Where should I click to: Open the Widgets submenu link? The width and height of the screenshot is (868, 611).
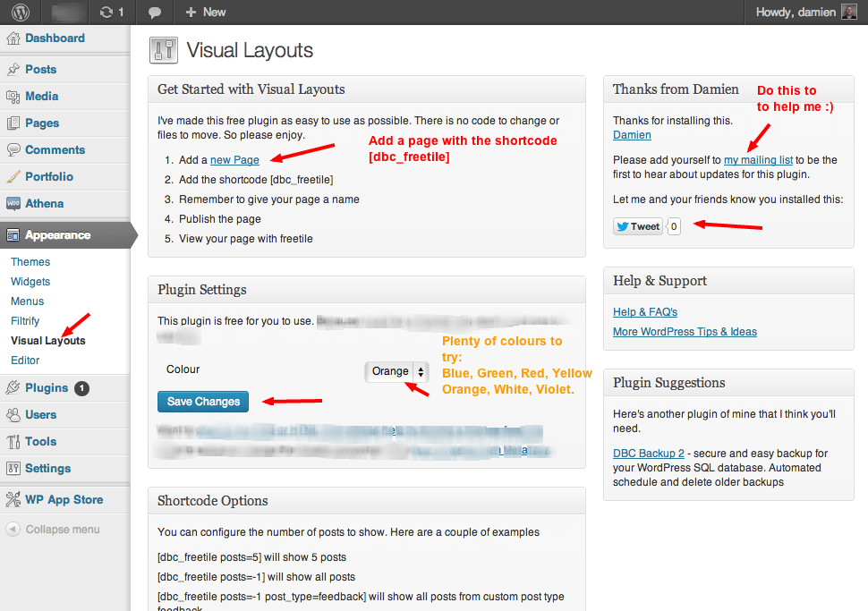click(30, 282)
